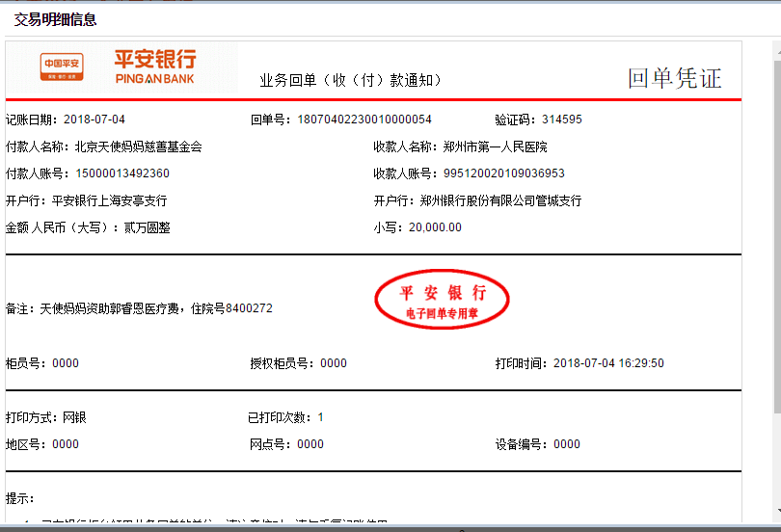The height and width of the screenshot is (532, 781).
Task: Select payee account 99512002010903695​3
Action: [504, 173]
